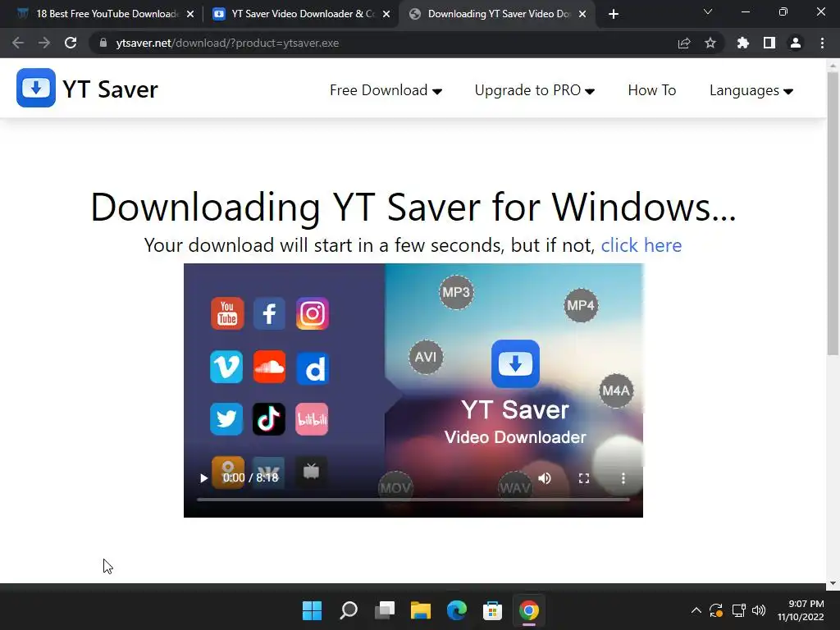840x630 pixels.
Task: Click the YT Saver video thumbnail center
Action: (413, 390)
